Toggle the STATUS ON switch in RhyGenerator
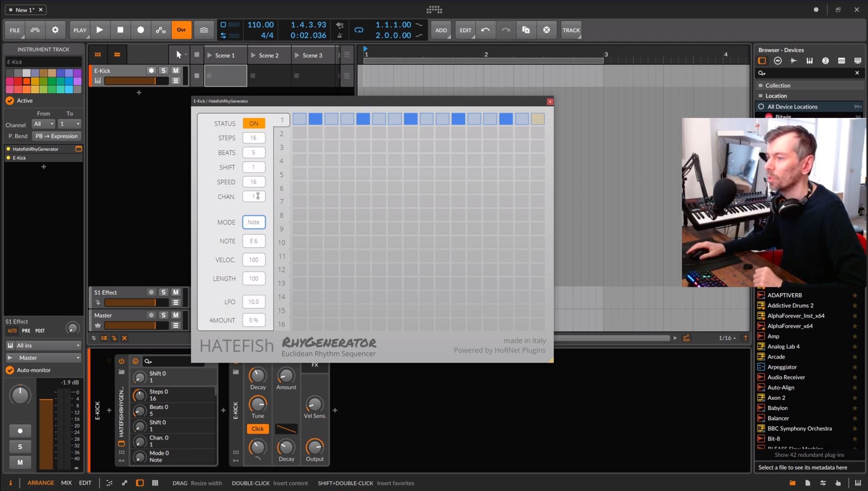This screenshot has width=868, height=491. 254,123
